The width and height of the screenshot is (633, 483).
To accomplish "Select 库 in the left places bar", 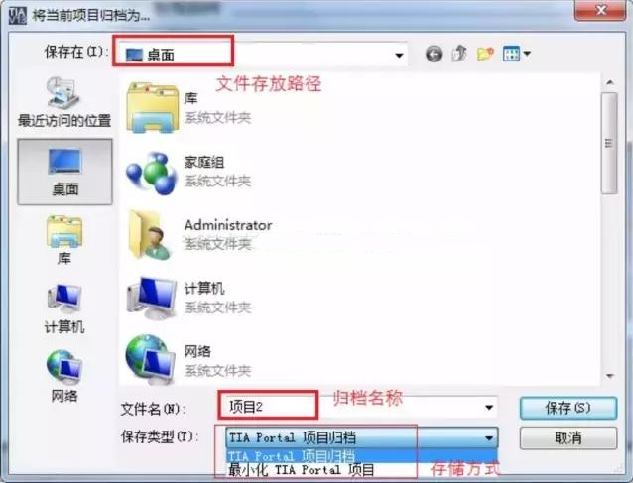I will click(65, 240).
